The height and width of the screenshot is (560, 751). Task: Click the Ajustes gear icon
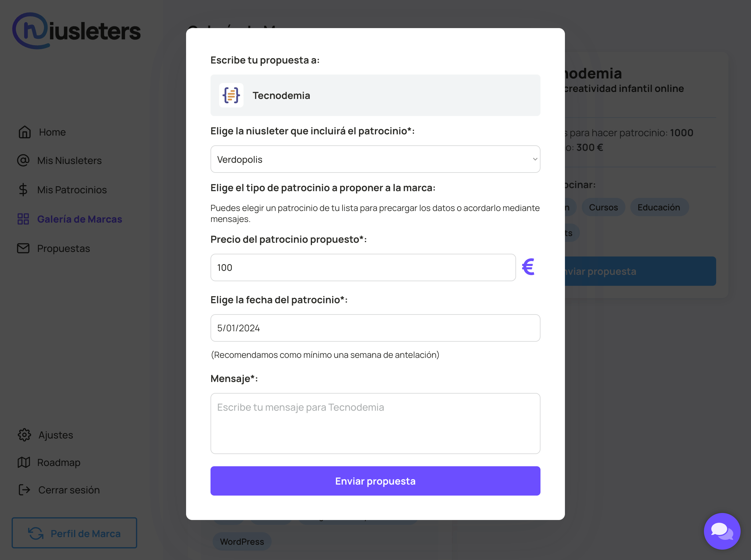click(x=24, y=435)
